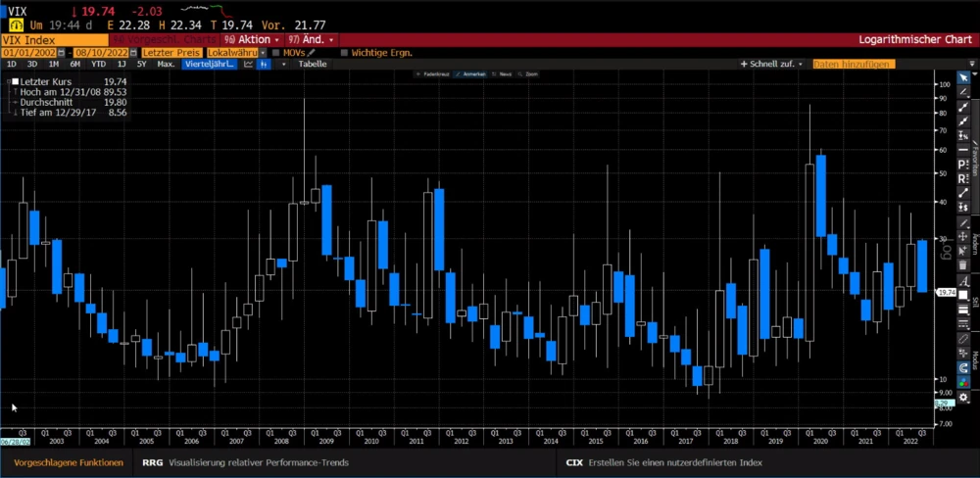The width and height of the screenshot is (980, 478).
Task: Switch to the 5Y time range
Action: [x=141, y=64]
